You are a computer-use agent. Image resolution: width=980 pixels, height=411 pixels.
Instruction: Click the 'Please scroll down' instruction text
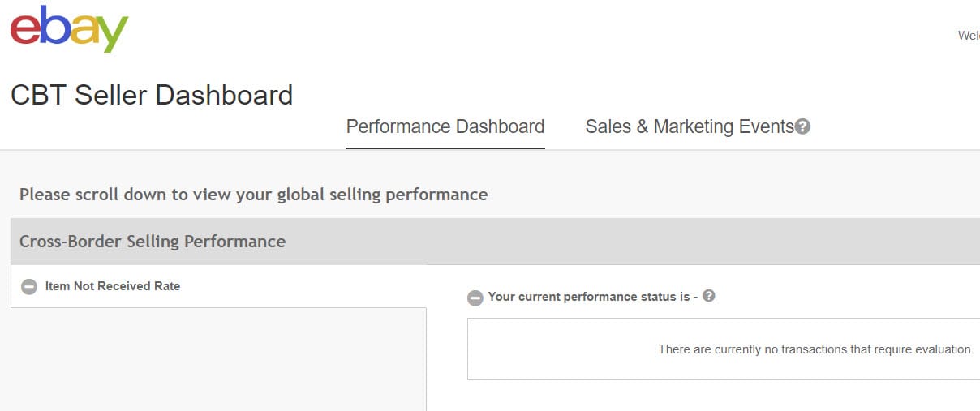[x=253, y=195]
